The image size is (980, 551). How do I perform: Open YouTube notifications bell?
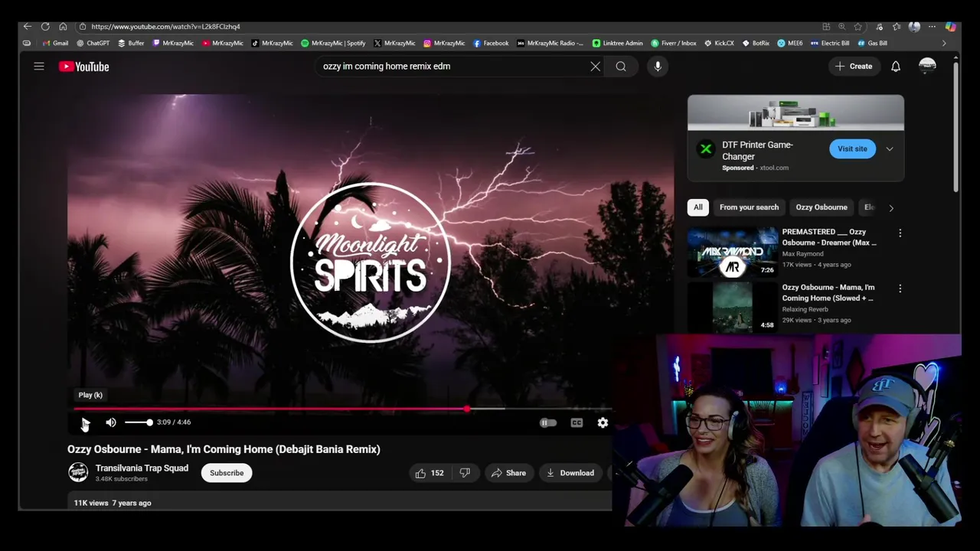896,67
